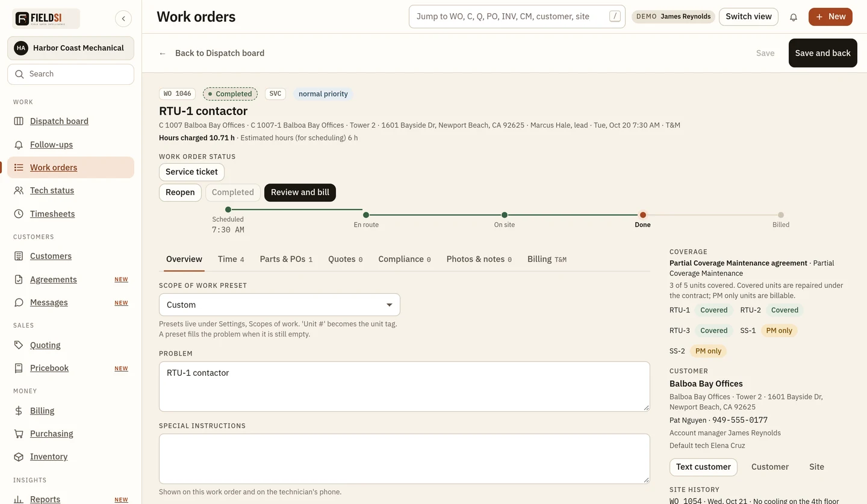Open the Billing T&M tab
The height and width of the screenshot is (504, 867).
tap(547, 259)
